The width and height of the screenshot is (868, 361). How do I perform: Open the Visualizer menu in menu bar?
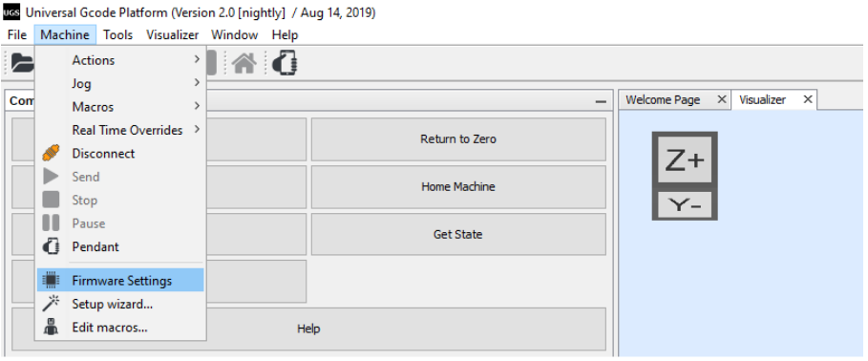click(172, 35)
